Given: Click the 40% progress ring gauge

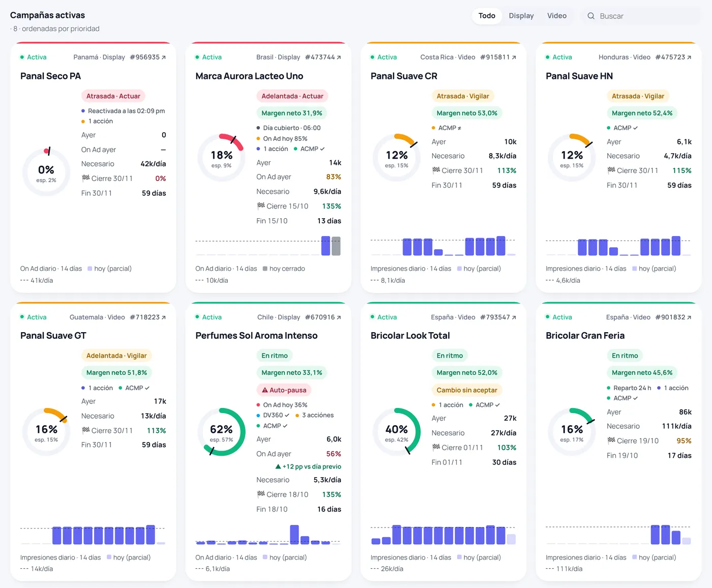Looking at the screenshot, I should [397, 432].
